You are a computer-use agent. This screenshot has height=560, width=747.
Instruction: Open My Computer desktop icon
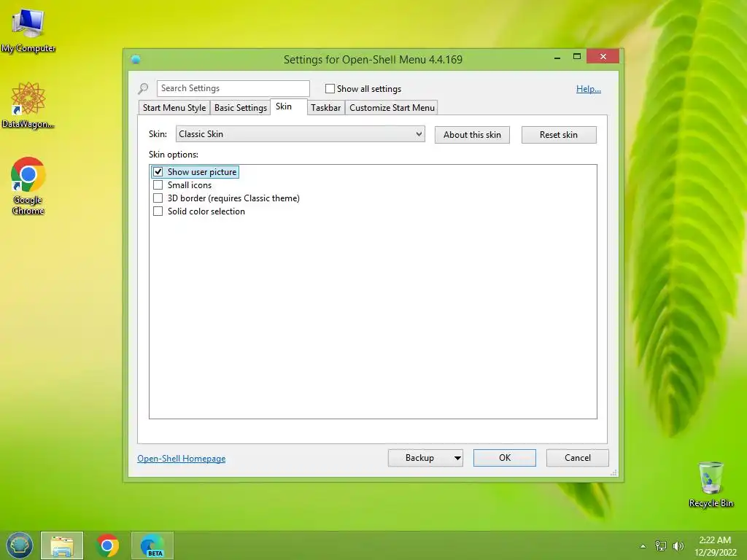click(x=28, y=29)
